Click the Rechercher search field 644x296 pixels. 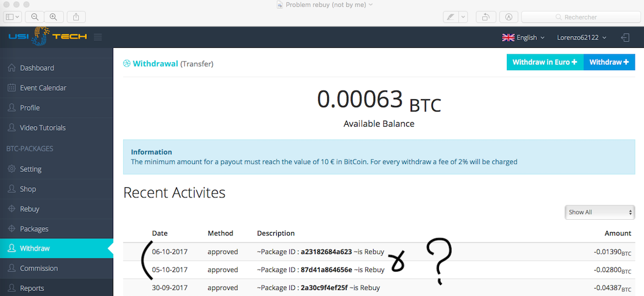click(x=580, y=16)
